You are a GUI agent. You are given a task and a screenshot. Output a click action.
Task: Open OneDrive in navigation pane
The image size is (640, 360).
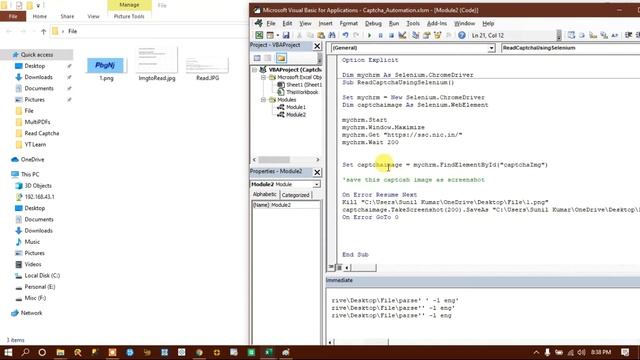[32, 160]
